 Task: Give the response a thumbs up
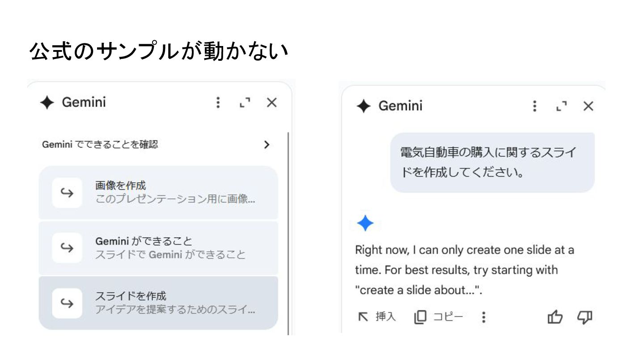(x=555, y=317)
